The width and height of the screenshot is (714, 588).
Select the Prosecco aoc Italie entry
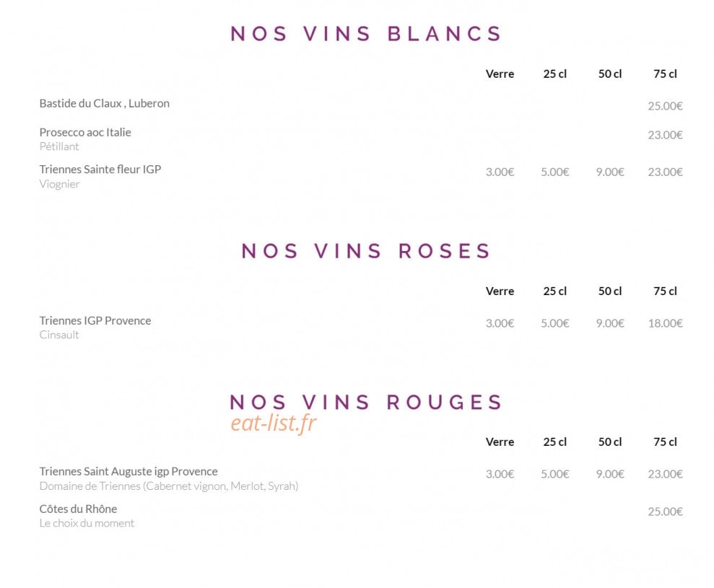click(x=85, y=133)
